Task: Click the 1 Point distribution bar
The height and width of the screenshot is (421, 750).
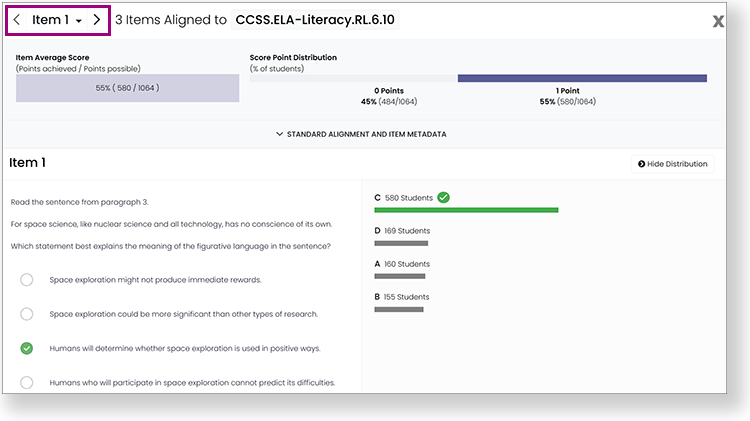Action: [x=582, y=78]
